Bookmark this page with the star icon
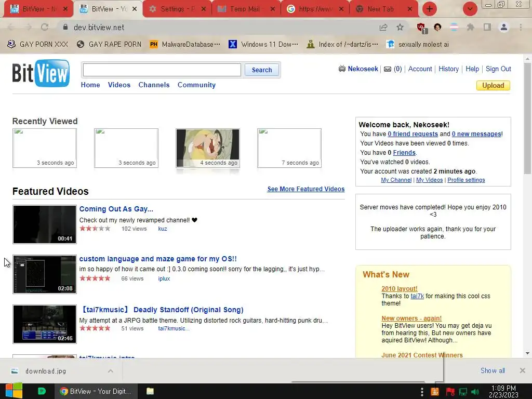The height and width of the screenshot is (399, 532). click(401, 27)
